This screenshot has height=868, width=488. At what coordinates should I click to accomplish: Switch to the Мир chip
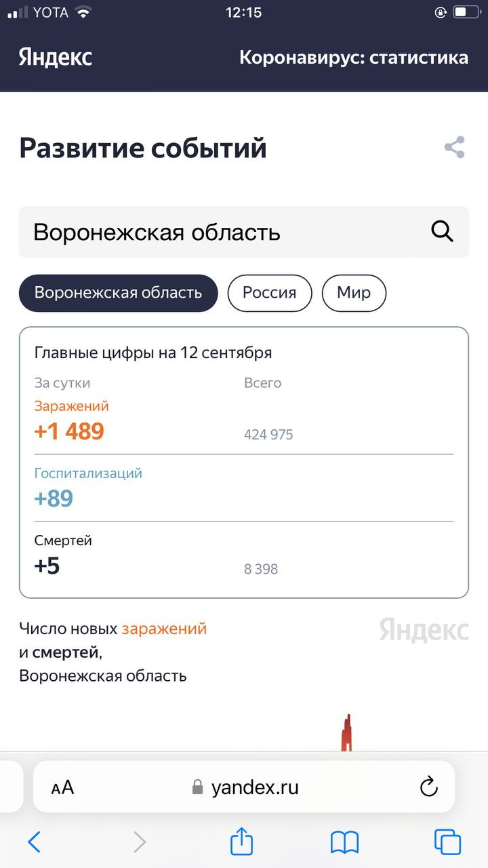[354, 293]
